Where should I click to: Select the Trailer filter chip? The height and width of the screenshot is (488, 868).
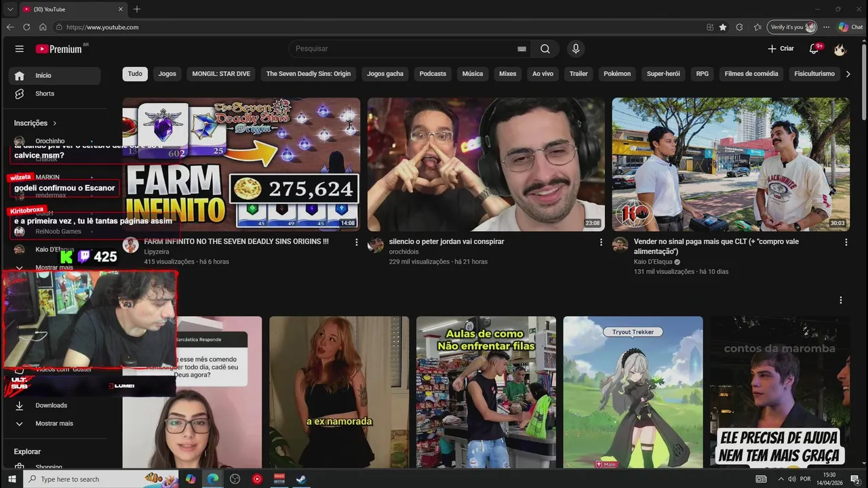[578, 73]
